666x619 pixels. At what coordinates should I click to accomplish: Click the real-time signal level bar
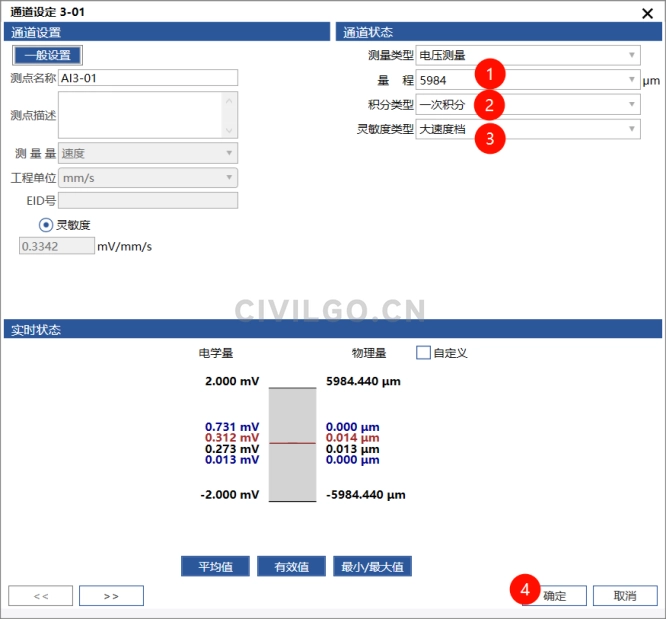pos(292,443)
